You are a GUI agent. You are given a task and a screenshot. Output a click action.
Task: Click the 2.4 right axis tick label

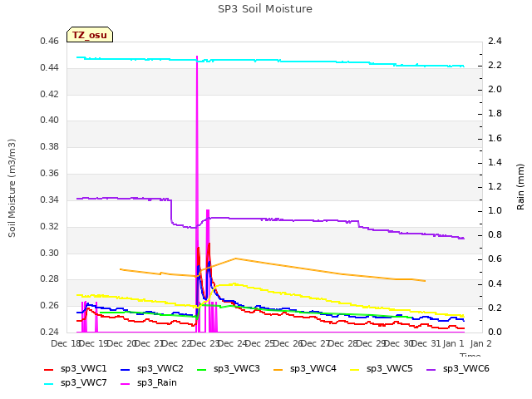pos(495,42)
